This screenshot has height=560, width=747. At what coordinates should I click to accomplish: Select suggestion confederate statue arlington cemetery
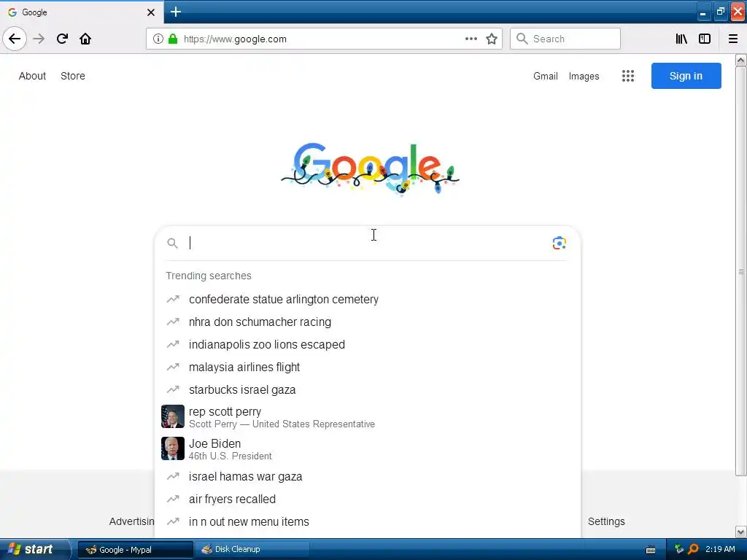click(367, 299)
